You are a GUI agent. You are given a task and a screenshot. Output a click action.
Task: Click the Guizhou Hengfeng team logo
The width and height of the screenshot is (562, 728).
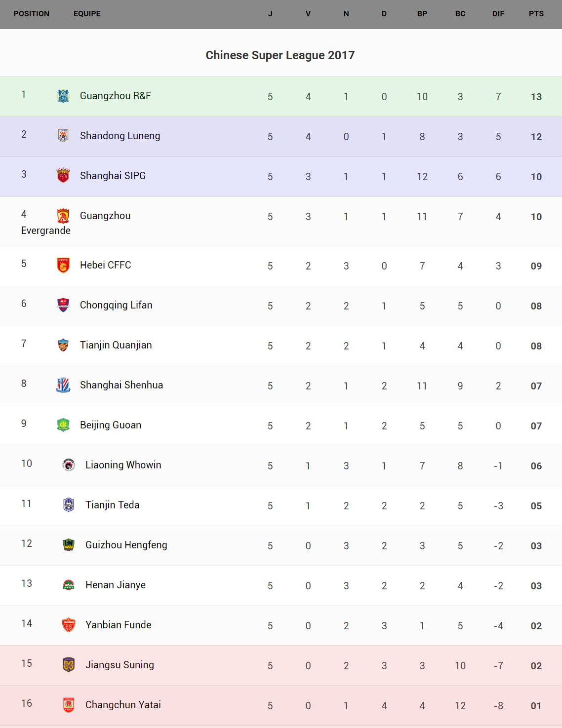tap(69, 545)
